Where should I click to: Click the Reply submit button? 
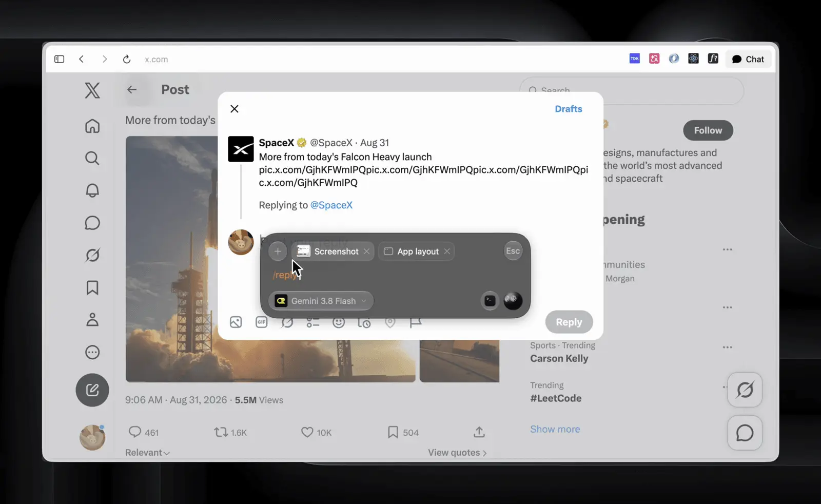tap(569, 322)
